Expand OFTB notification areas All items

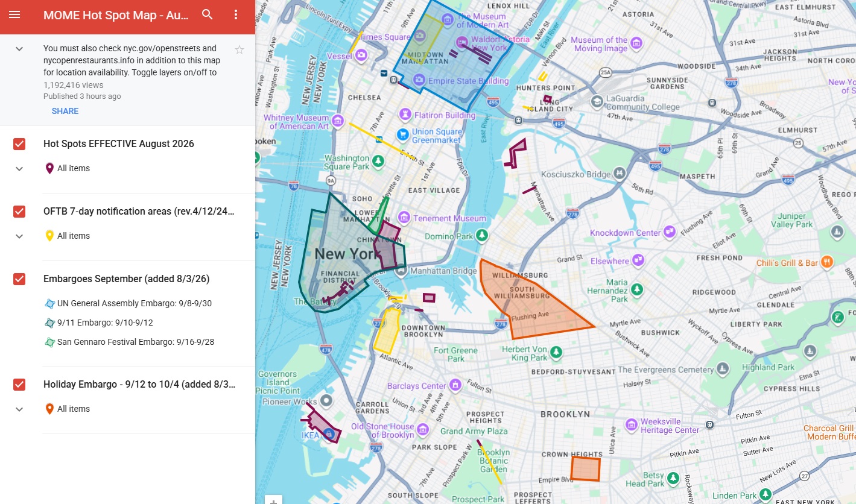[x=19, y=236]
